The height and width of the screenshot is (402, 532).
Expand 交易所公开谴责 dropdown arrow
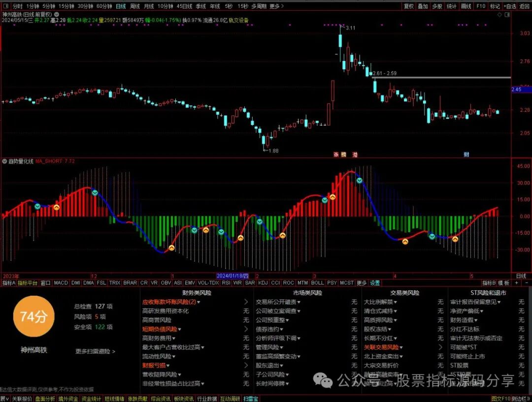(x=299, y=302)
